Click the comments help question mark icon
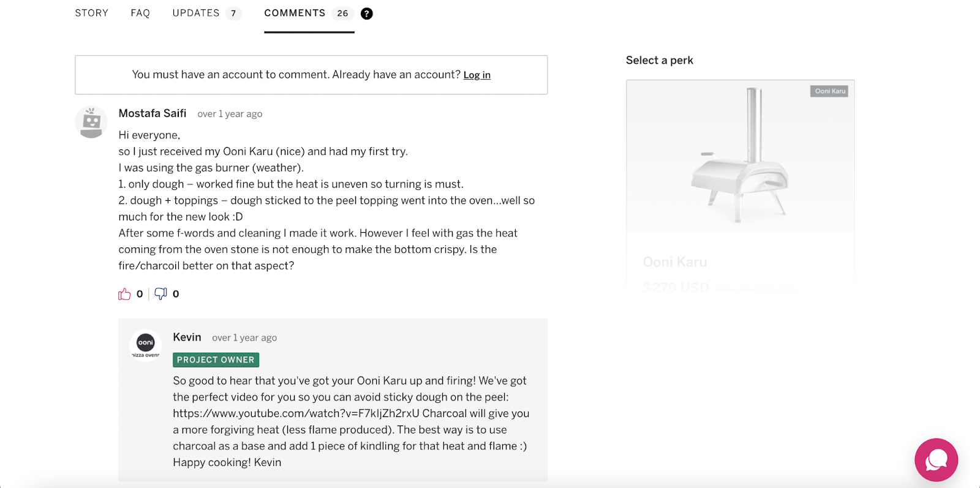980x488 pixels. point(367,13)
